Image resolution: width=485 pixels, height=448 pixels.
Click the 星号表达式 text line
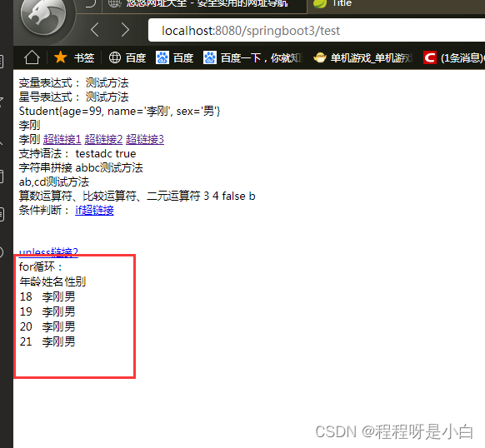[73, 97]
